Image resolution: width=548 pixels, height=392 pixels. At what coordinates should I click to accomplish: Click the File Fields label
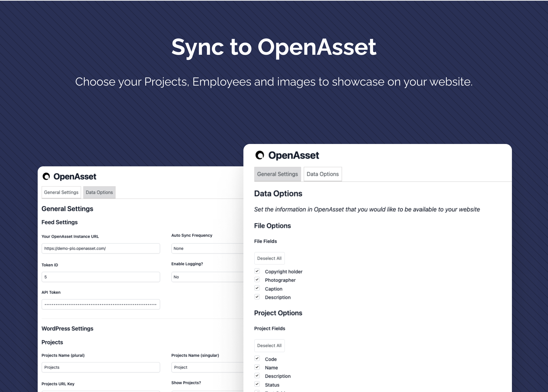tap(266, 241)
